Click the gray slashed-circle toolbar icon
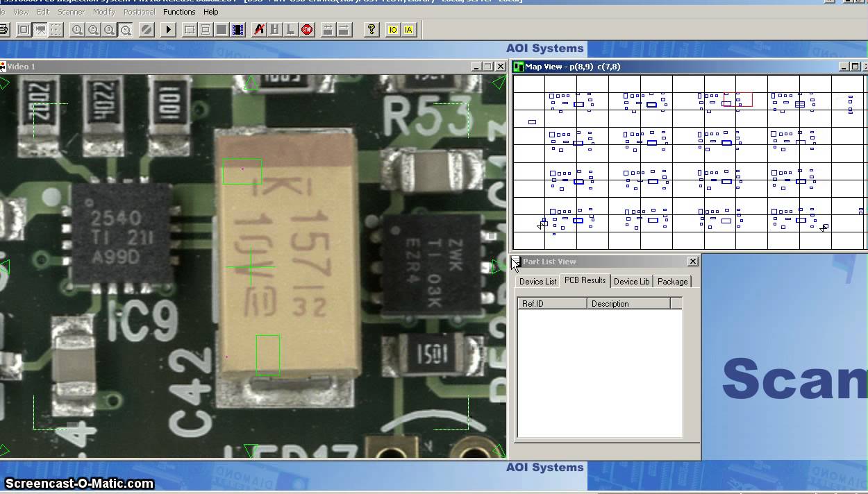The width and height of the screenshot is (868, 494). [x=147, y=30]
